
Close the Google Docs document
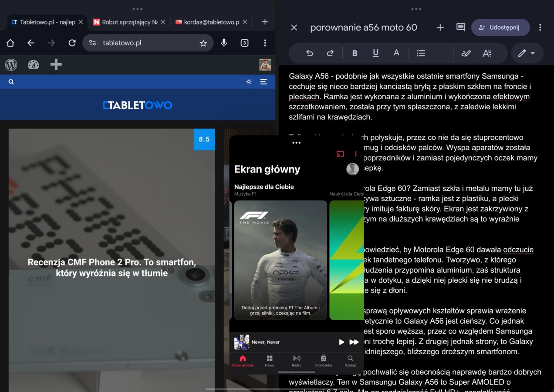point(294,27)
